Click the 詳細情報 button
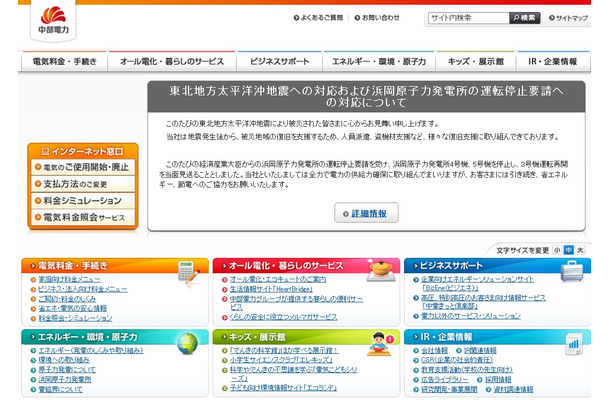 tap(366, 213)
